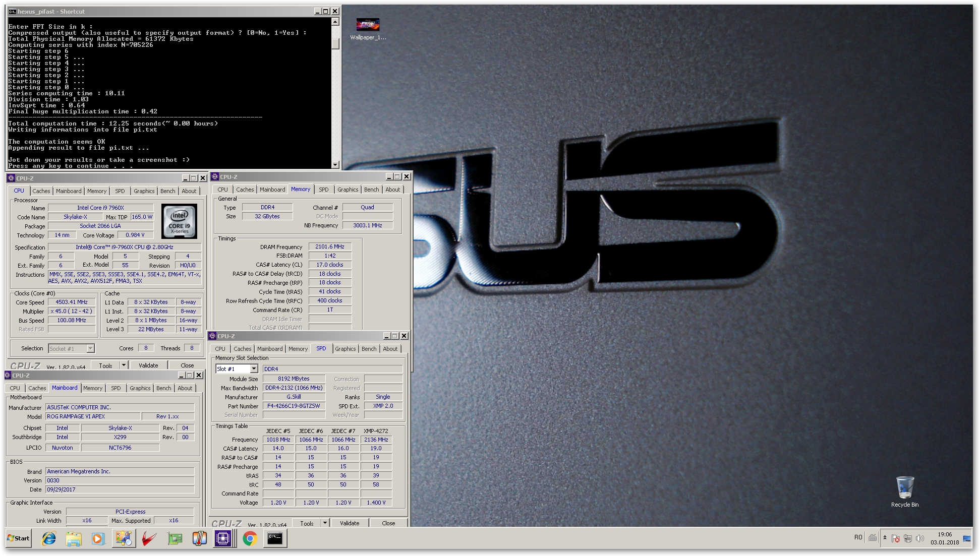Click the on-screen keyboard tray icon
Screen dimensions: 980x556
tap(873, 538)
